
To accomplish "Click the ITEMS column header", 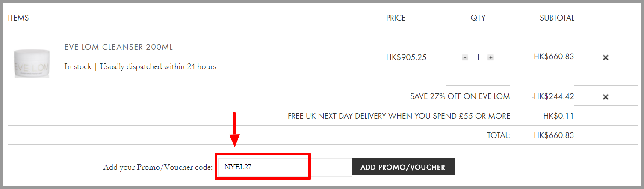I will [18, 18].
